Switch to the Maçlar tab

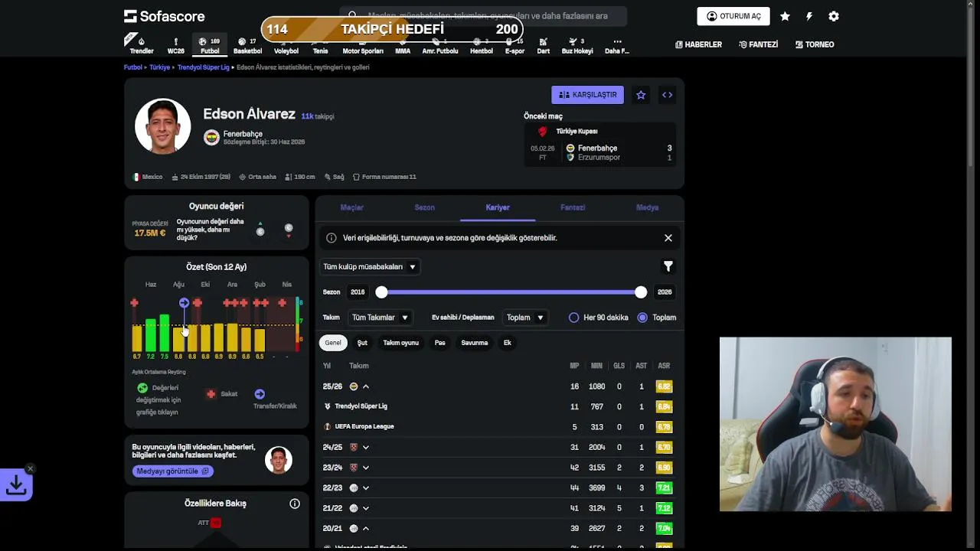point(351,207)
